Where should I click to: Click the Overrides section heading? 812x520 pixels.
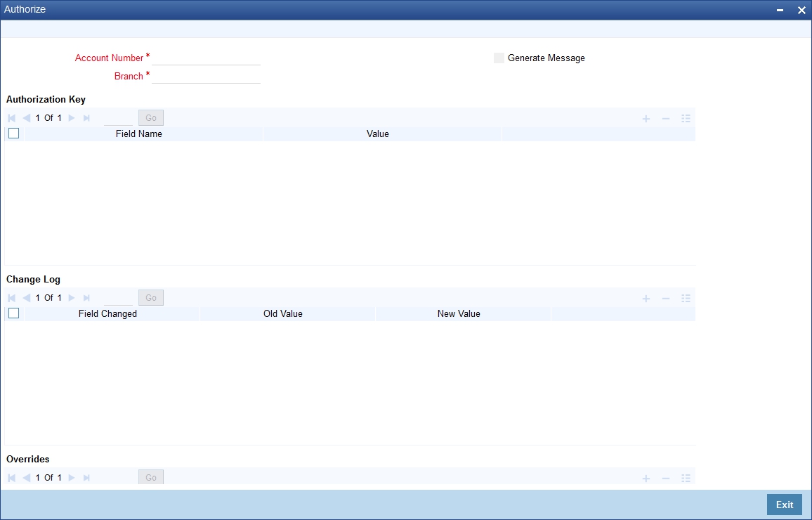(28, 459)
